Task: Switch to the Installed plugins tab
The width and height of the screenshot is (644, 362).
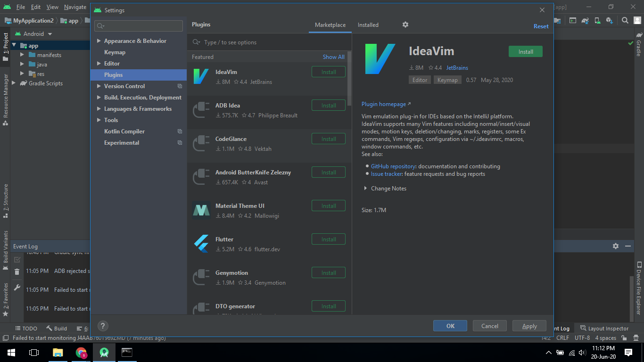Action: [x=368, y=25]
